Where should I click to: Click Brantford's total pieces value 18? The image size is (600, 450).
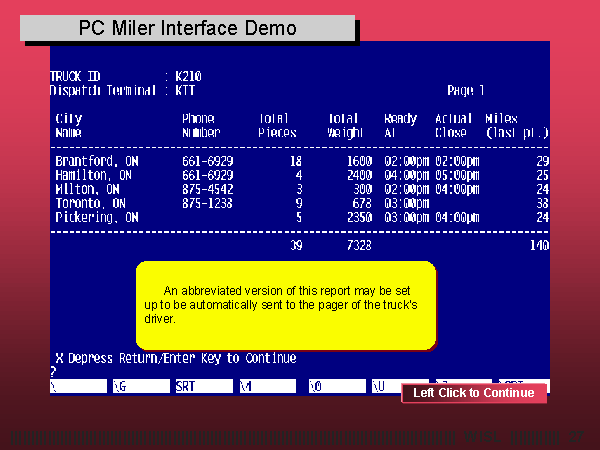(x=296, y=161)
